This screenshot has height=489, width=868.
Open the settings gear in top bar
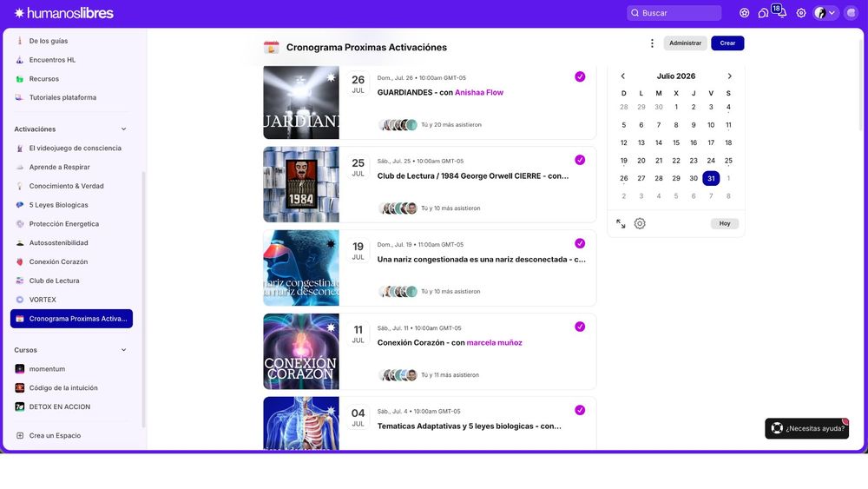tap(801, 13)
